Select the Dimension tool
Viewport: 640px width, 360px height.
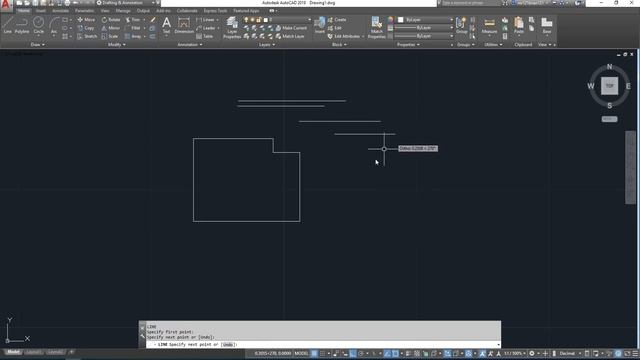tap(184, 25)
